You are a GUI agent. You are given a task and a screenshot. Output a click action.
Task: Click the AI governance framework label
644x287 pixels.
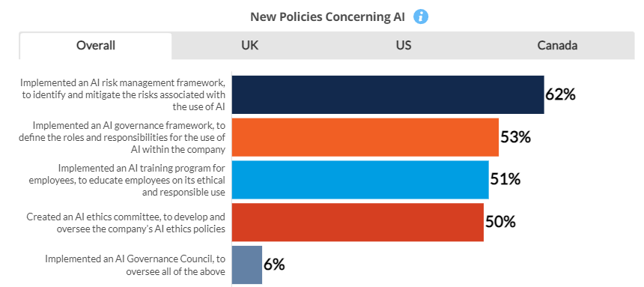coord(122,137)
